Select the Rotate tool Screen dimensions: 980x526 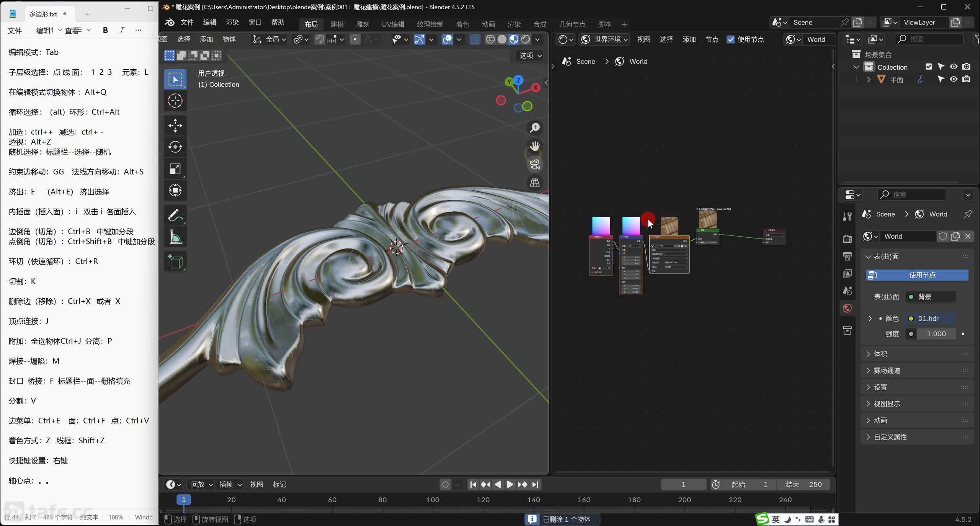coord(175,147)
